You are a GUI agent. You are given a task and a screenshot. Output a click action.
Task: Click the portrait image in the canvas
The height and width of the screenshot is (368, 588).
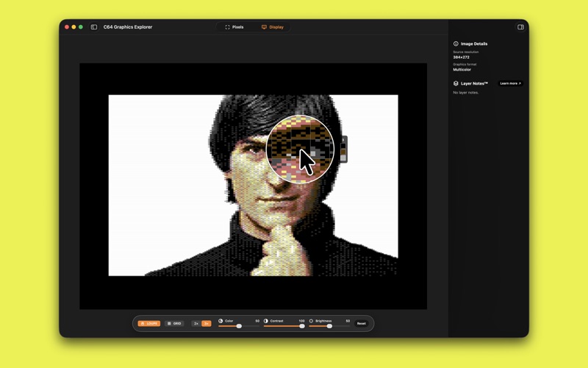pos(253,185)
